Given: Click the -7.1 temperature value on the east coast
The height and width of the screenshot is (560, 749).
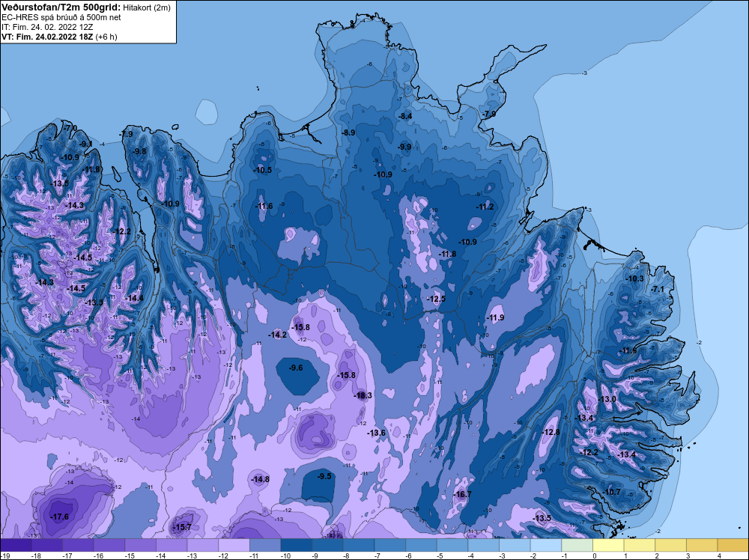Looking at the screenshot, I should (658, 289).
